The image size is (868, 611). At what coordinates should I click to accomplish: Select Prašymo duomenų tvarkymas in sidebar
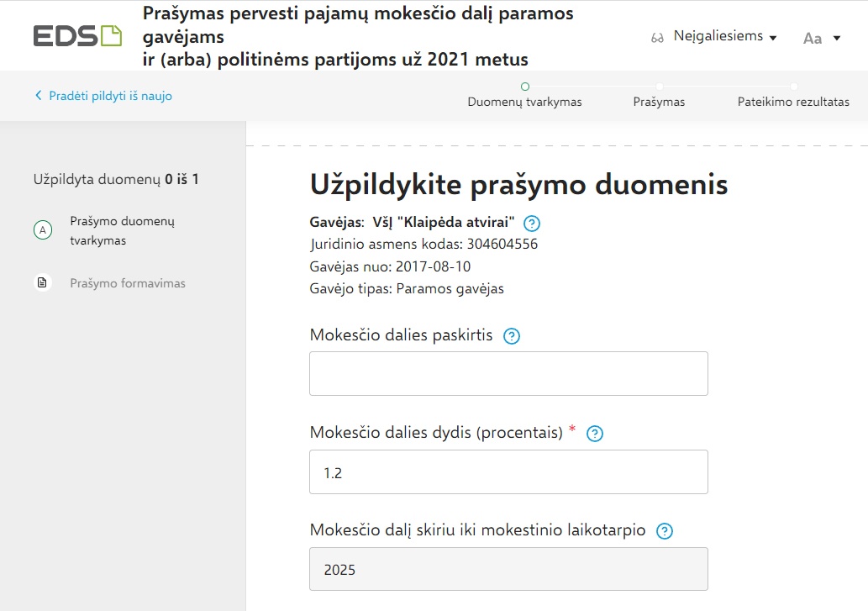(x=122, y=230)
